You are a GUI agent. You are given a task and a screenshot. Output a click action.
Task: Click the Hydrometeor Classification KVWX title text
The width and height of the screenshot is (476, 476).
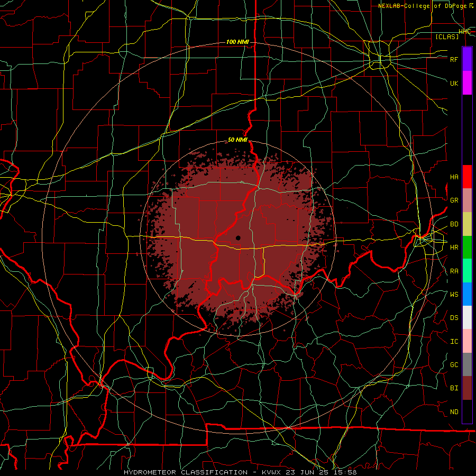coord(240,472)
